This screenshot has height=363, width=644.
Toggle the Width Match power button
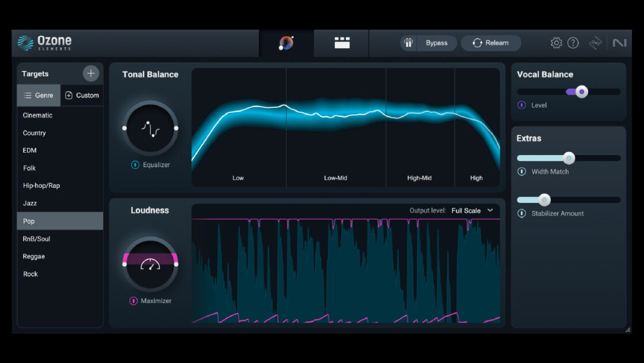click(521, 172)
